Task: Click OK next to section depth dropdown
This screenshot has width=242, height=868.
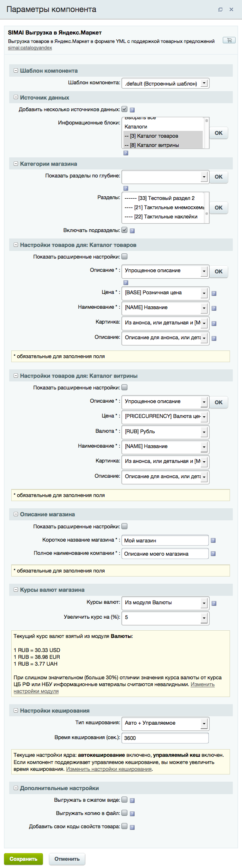Action: pos(219,177)
